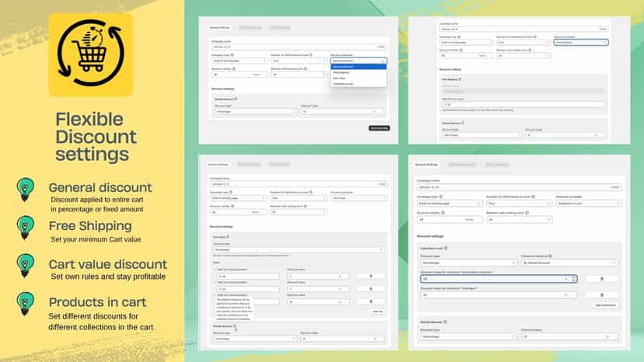
Task: Choose General discount in the open dropdown list
Action: 359,67
